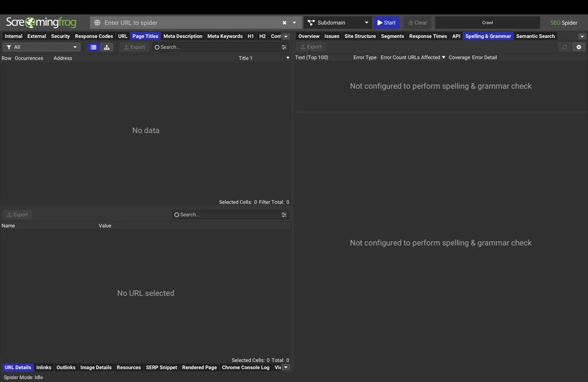The width and height of the screenshot is (588, 382).
Task: Click the Title 1 column header
Action: click(246, 58)
